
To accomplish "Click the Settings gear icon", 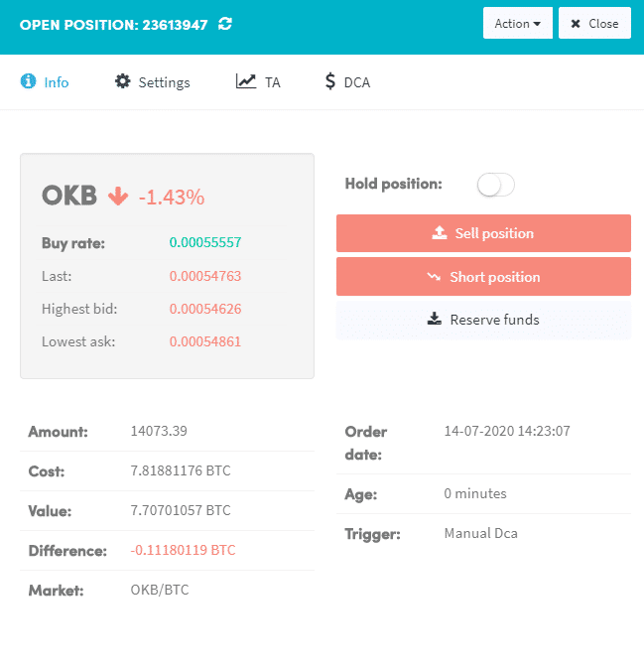I will tap(123, 81).
